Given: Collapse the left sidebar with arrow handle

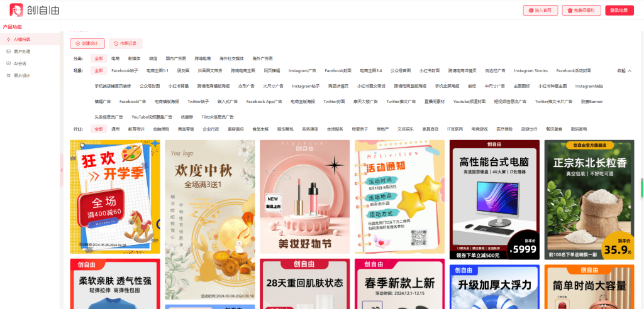Looking at the screenshot, I should pyautogui.click(x=62, y=170).
